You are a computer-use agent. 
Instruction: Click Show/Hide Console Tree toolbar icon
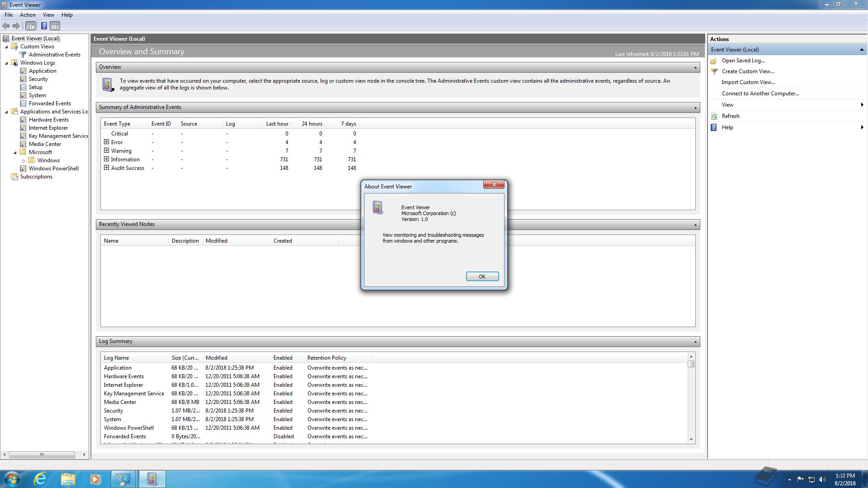[30, 26]
